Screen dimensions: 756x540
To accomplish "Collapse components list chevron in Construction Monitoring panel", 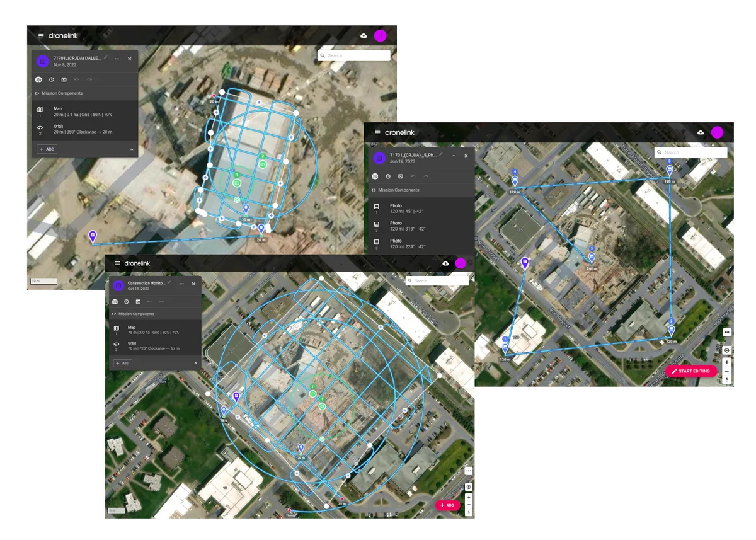I will pos(195,363).
